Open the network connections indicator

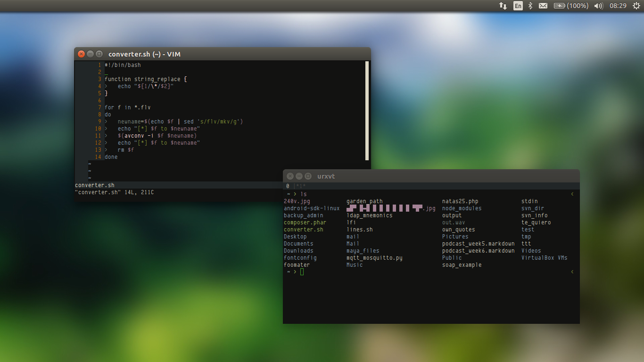pyautogui.click(x=503, y=6)
